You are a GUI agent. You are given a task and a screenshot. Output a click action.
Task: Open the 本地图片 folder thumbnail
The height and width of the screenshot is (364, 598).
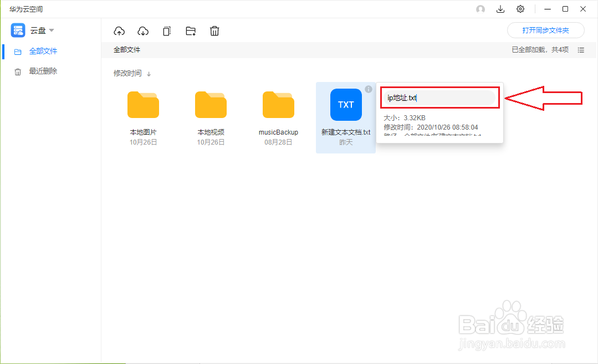click(143, 105)
